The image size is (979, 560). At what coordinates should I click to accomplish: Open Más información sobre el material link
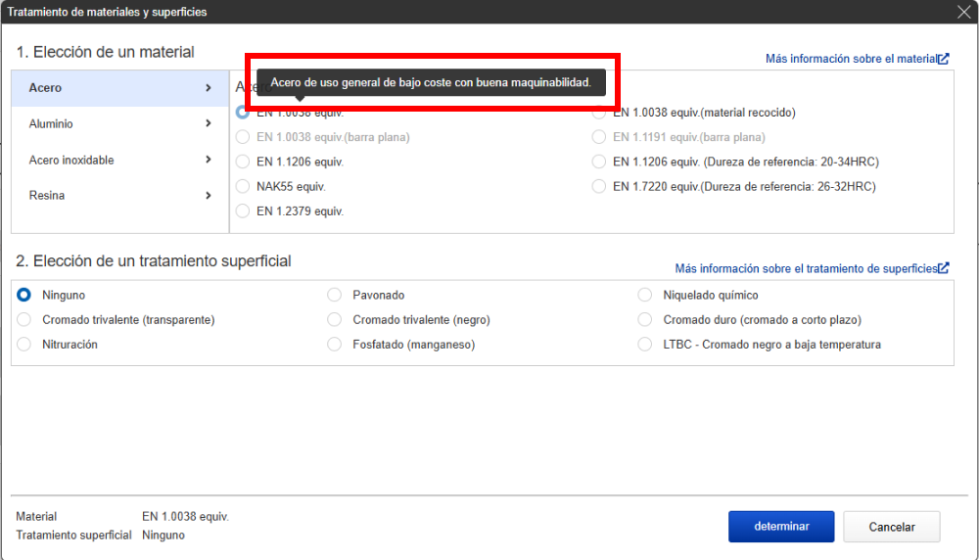(850, 59)
